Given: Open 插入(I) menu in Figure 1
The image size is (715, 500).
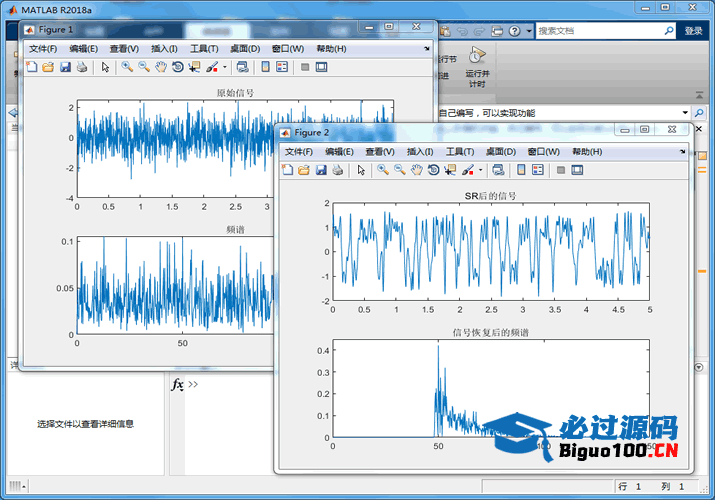Looking at the screenshot, I should (164, 49).
